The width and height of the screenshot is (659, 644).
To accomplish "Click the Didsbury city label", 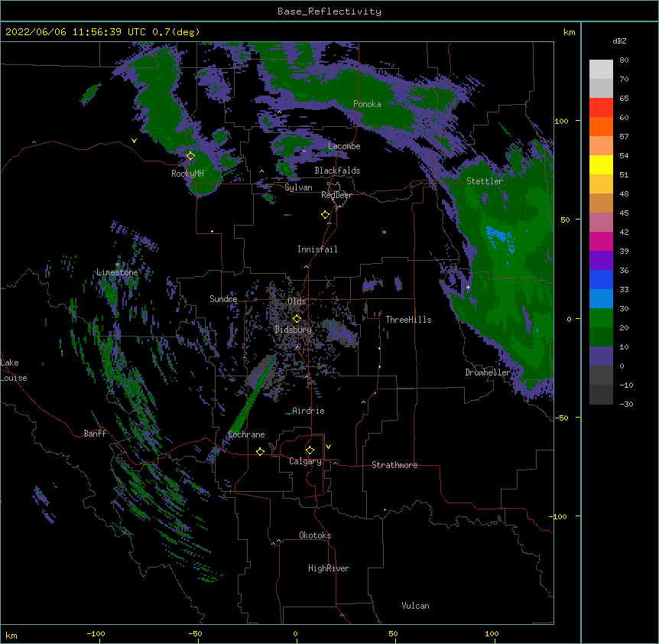I will click(x=294, y=330).
